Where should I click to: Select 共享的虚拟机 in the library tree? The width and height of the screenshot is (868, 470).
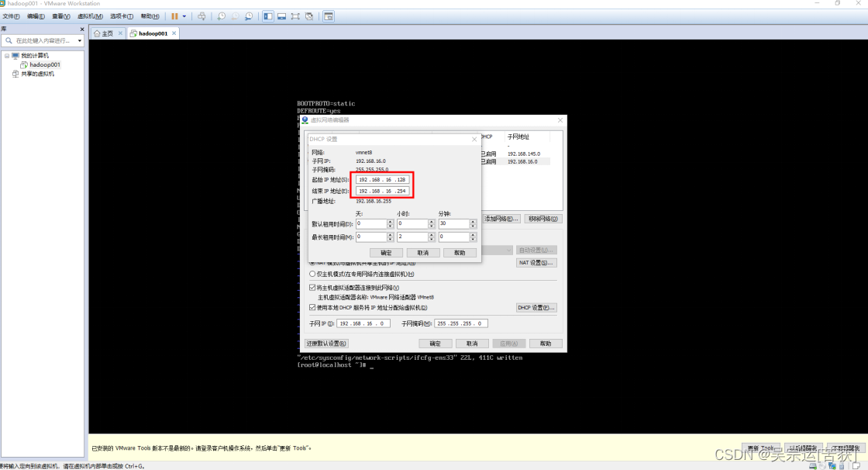coord(37,73)
